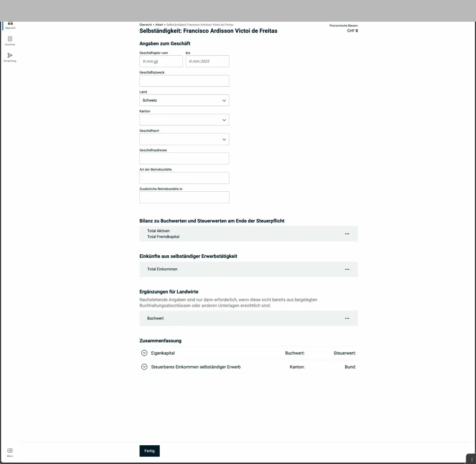The image size is (476, 464).
Task: Select the Einreichung submission icon
Action: pos(10,56)
